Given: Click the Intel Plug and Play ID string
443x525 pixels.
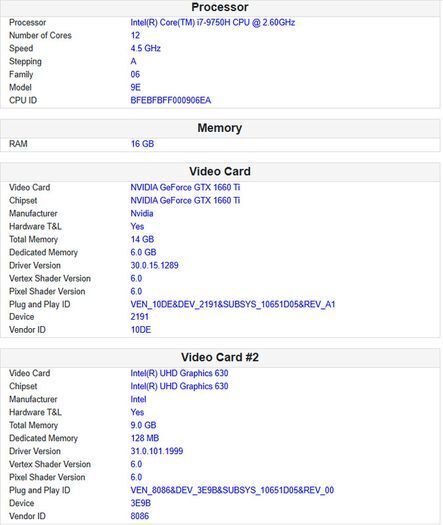Looking at the screenshot, I should [x=232, y=490].
